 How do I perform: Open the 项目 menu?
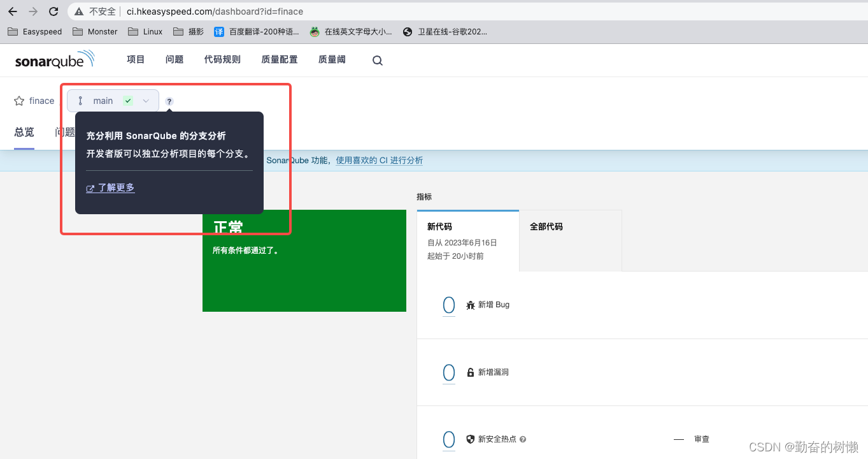[136, 60]
